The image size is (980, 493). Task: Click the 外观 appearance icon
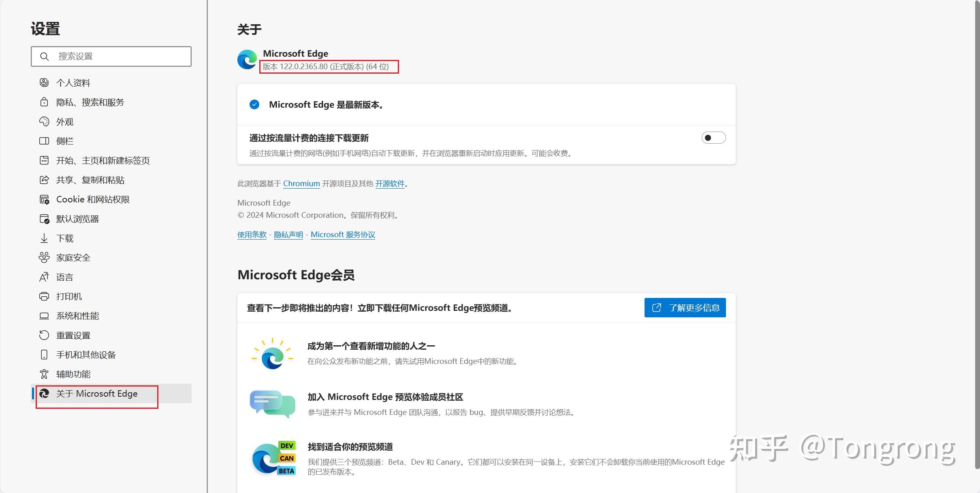click(45, 121)
